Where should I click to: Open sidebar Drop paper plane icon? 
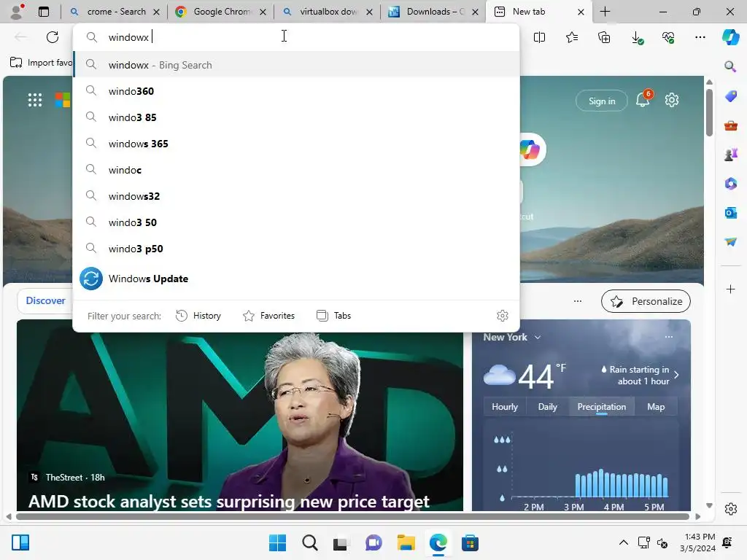(x=730, y=242)
